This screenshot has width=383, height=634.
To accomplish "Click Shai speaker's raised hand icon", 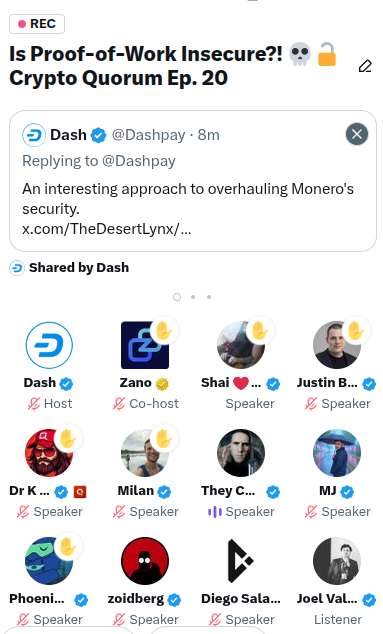I will (260, 331).
